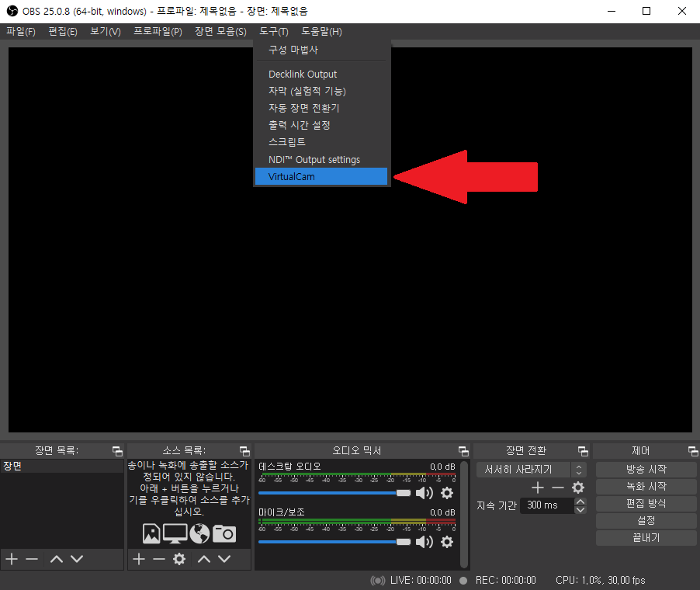Viewport: 700px width, 590px height.
Task: Move scene down in 장면 목록
Action: tap(77, 559)
